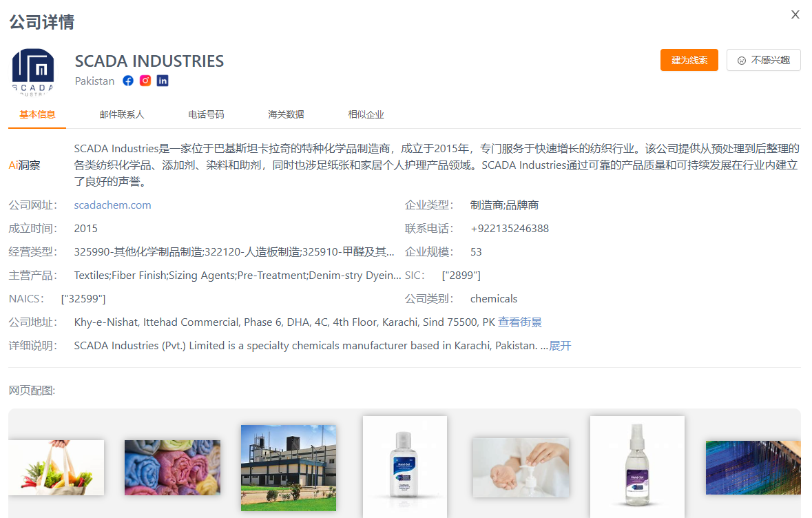The image size is (812, 518).
Task: Click the 企业类型 value 制造商;品牌商
Action: pos(504,205)
